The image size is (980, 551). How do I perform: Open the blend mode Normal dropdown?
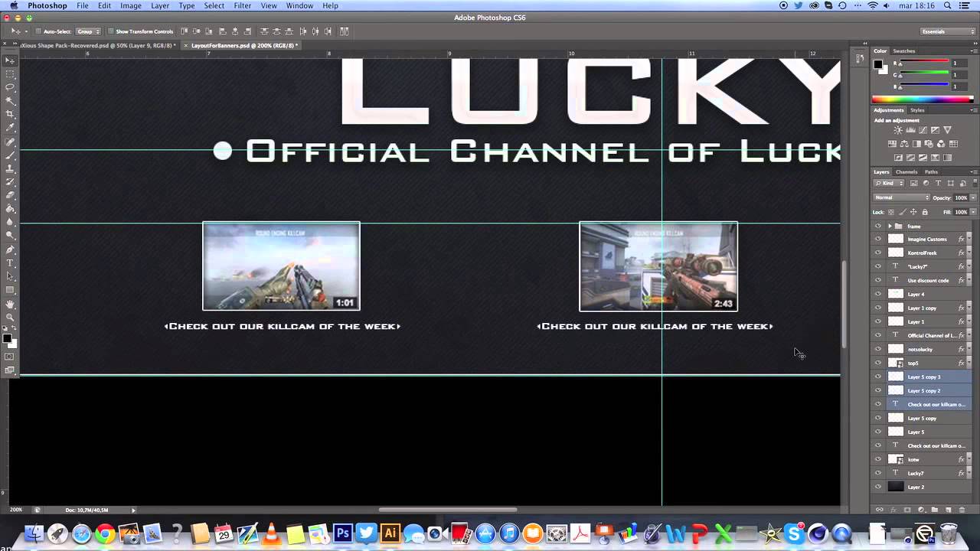(x=901, y=197)
